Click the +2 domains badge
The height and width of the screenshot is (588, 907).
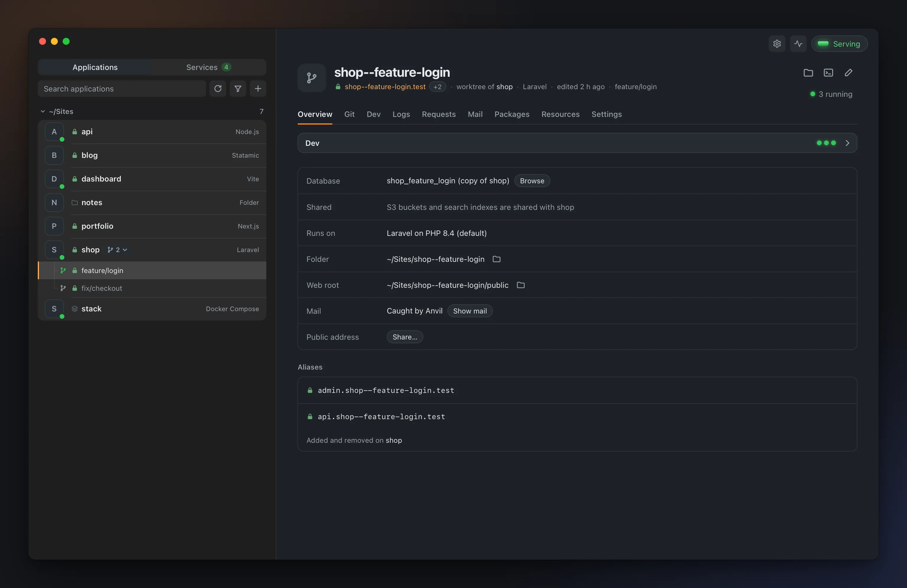(x=438, y=87)
